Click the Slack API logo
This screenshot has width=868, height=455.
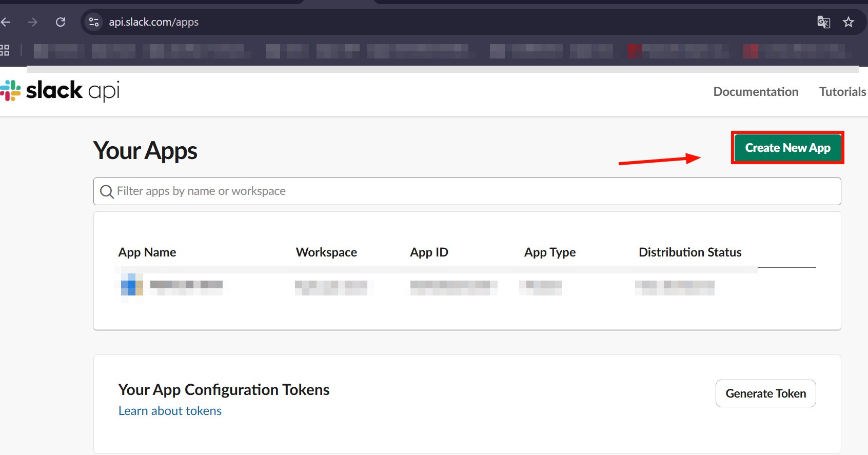(x=60, y=91)
